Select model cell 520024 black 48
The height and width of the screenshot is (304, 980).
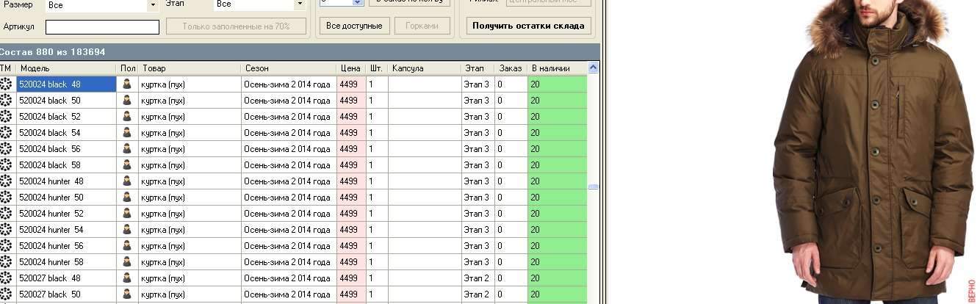[x=66, y=84]
